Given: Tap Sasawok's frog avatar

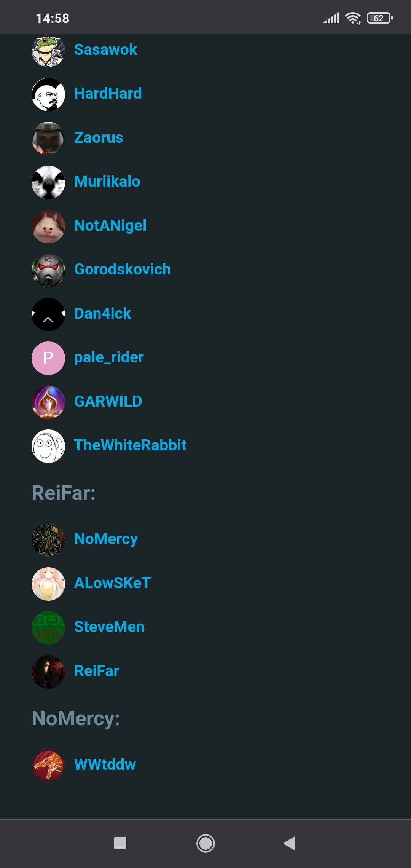Looking at the screenshot, I should pos(48,51).
